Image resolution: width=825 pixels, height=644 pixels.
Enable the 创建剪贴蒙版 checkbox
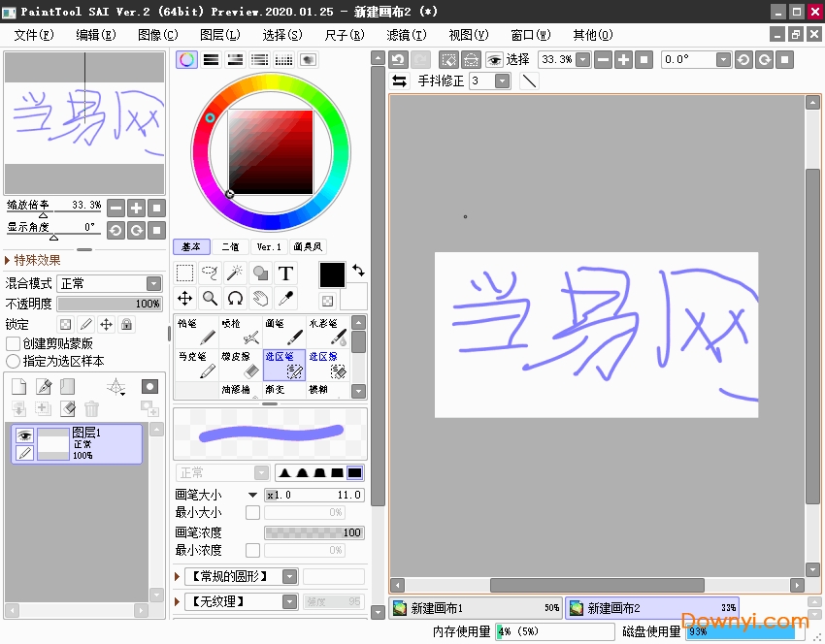pos(14,343)
